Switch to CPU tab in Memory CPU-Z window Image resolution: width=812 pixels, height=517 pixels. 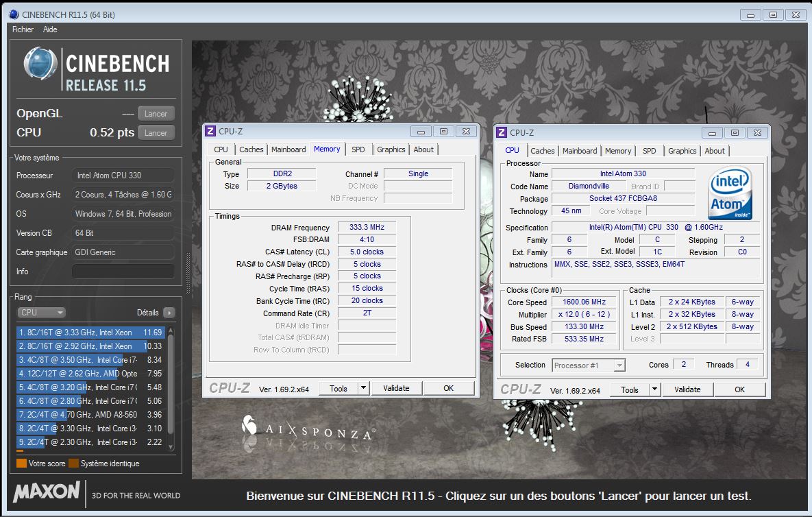221,149
